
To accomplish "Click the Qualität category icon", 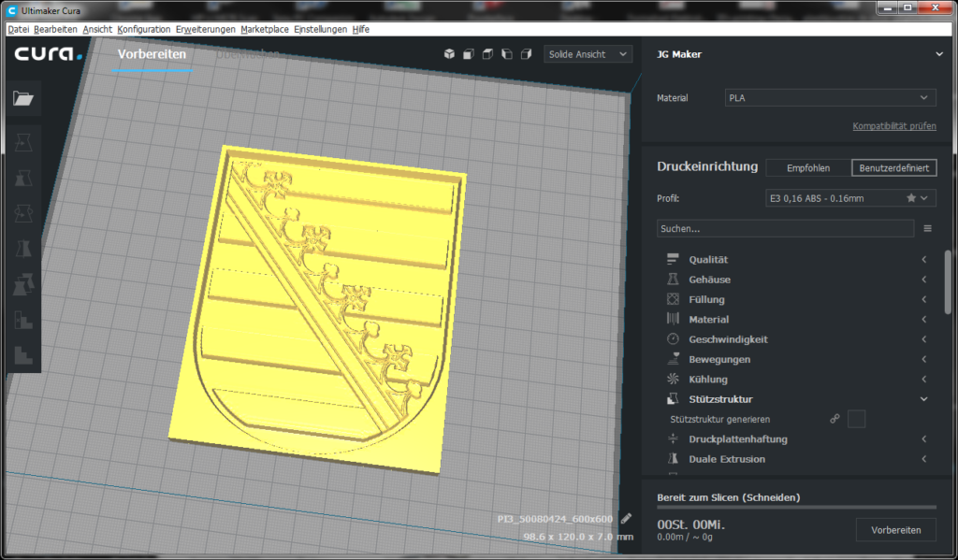I will tap(673, 259).
